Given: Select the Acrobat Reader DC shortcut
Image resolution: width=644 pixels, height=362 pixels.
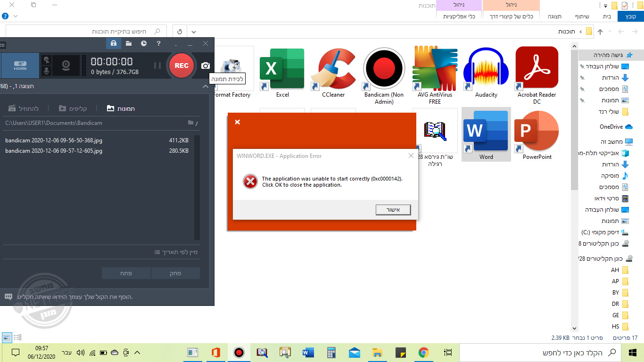Looking at the screenshot, I should coord(537,76).
